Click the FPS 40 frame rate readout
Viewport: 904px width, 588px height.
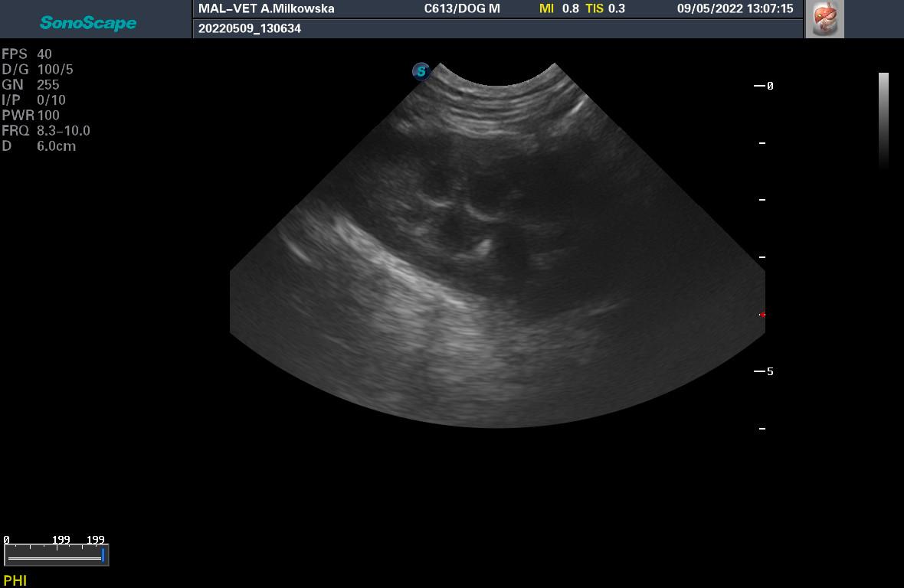(27, 54)
